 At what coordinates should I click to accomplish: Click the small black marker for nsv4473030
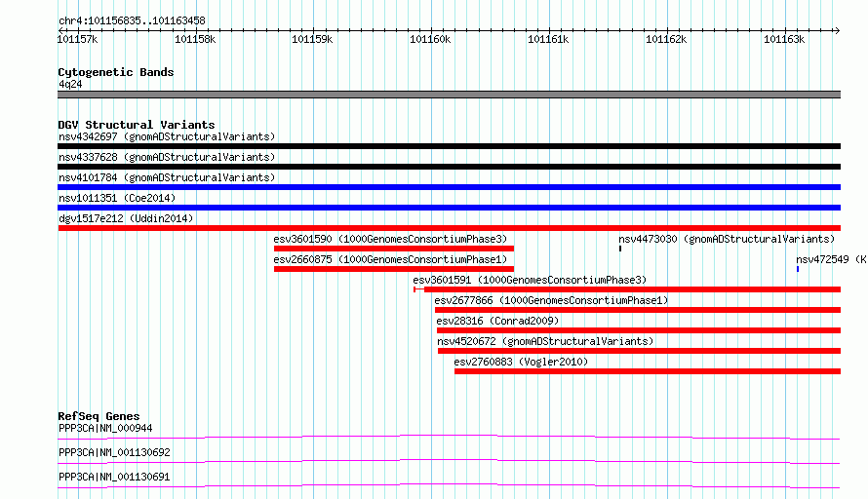point(620,249)
